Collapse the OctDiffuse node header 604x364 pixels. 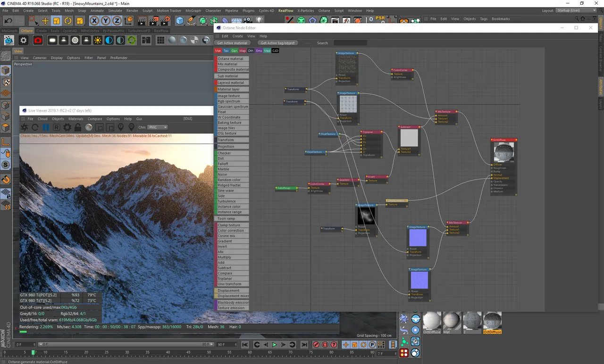(493, 140)
